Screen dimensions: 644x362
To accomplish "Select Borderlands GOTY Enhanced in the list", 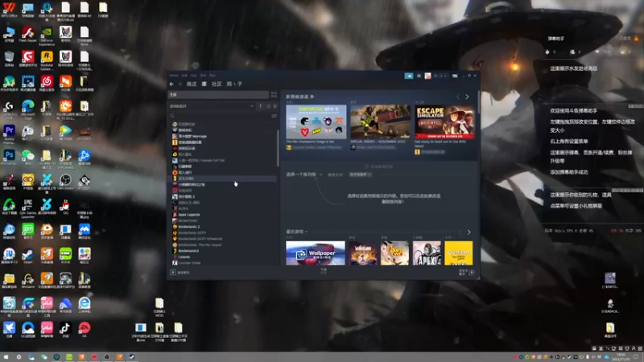I will (200, 238).
